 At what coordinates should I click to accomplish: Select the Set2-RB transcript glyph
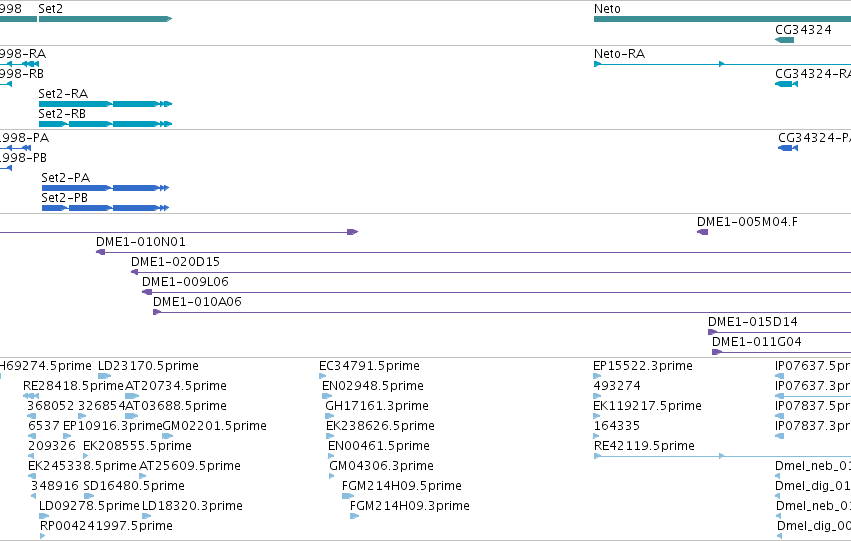point(105,124)
